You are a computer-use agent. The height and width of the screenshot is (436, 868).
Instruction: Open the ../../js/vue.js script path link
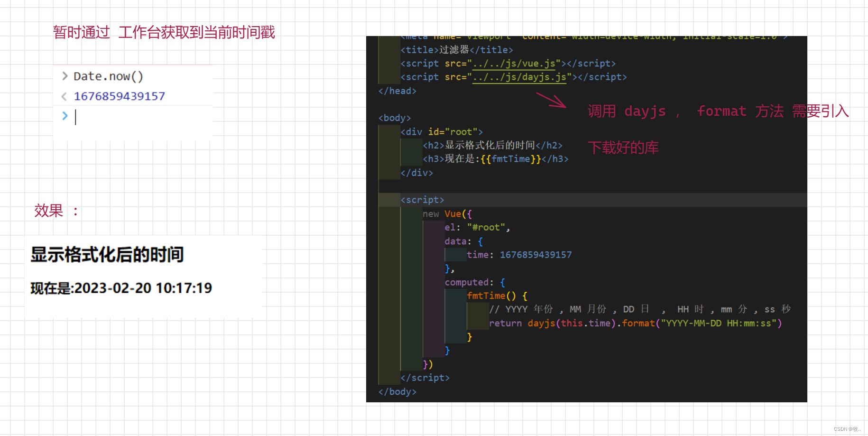click(x=514, y=64)
